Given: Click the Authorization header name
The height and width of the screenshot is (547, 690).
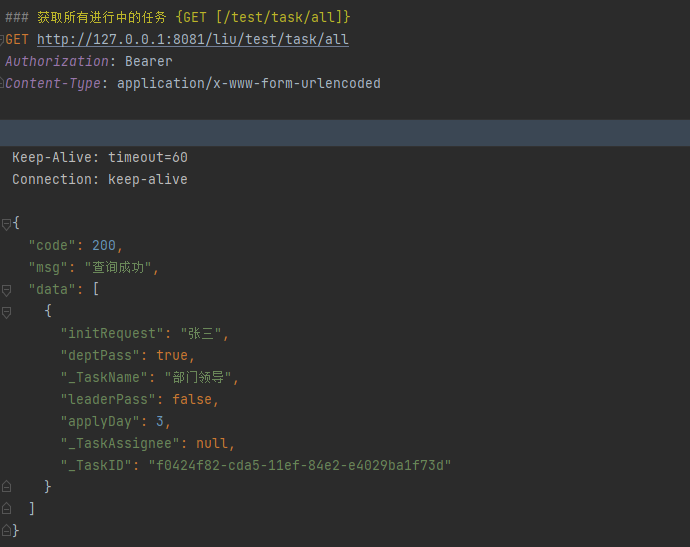Looking at the screenshot, I should (56, 62).
